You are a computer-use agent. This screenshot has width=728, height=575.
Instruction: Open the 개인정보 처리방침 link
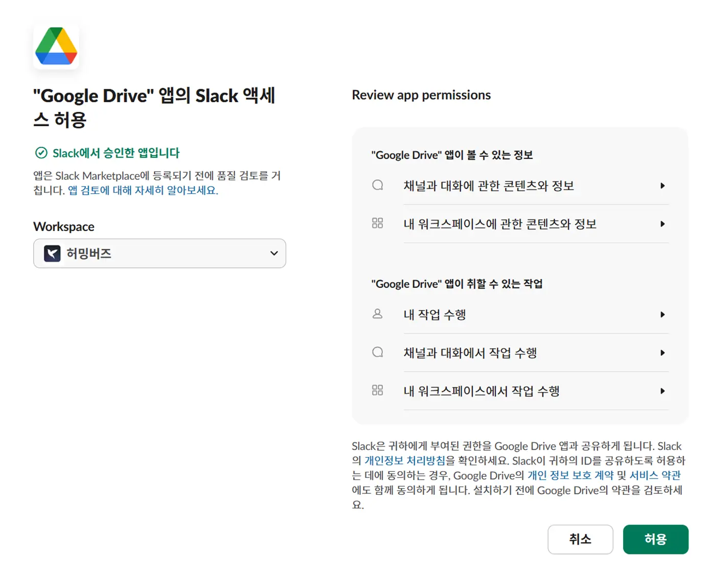click(x=404, y=461)
